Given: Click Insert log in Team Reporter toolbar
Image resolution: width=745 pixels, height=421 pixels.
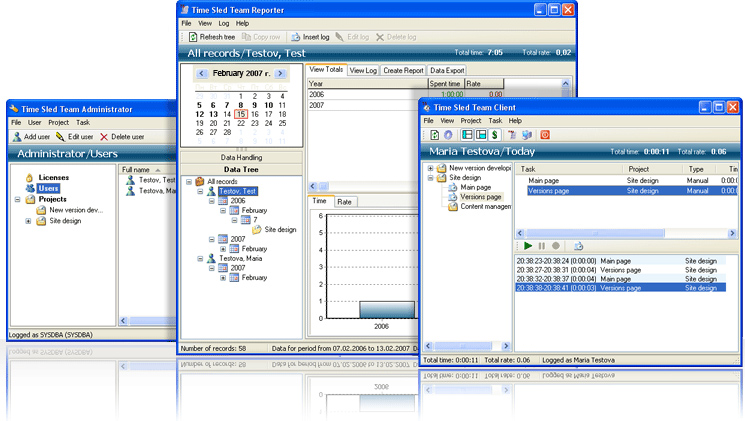Looking at the screenshot, I should 310,37.
